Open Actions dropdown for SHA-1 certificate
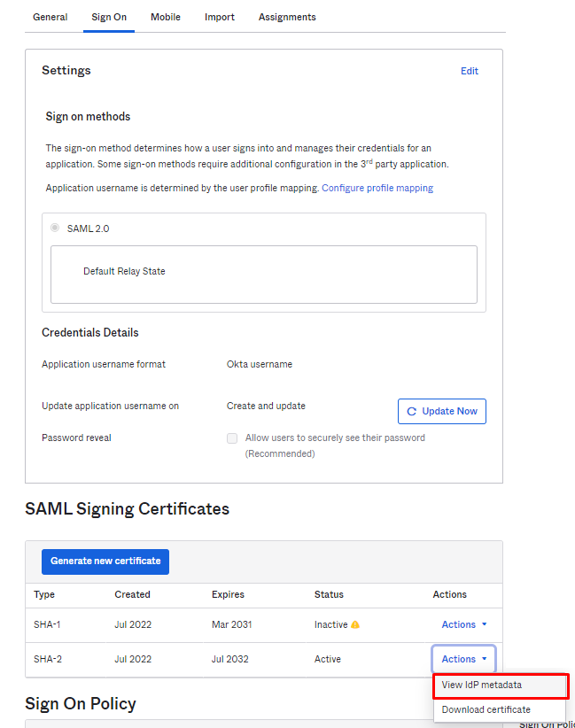The width and height of the screenshot is (575, 728). click(464, 625)
